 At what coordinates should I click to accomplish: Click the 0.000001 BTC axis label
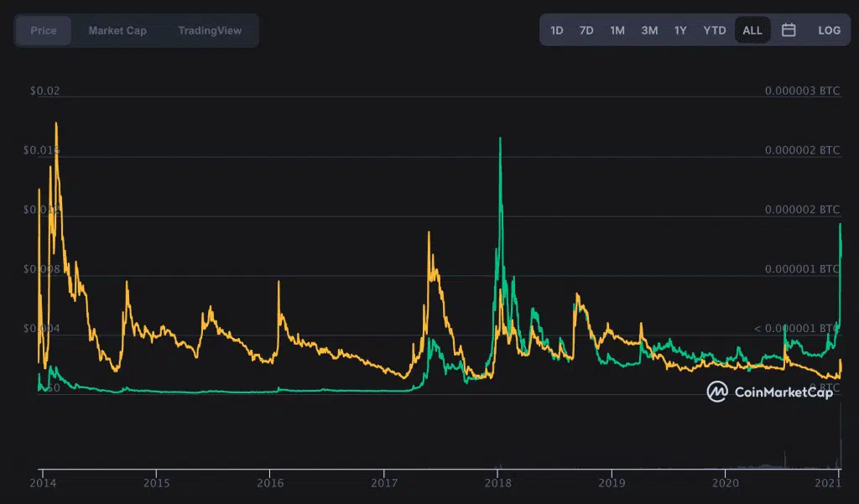(802, 269)
